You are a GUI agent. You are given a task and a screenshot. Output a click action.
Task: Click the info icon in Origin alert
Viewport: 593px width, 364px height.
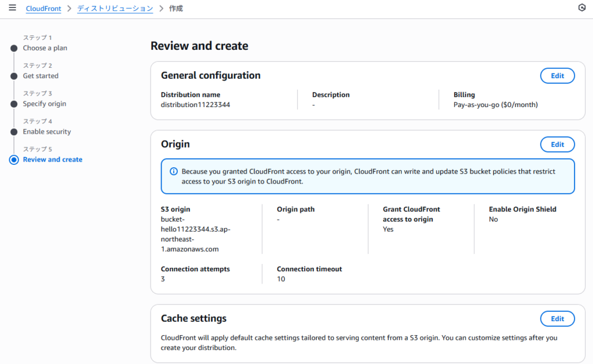[173, 171]
